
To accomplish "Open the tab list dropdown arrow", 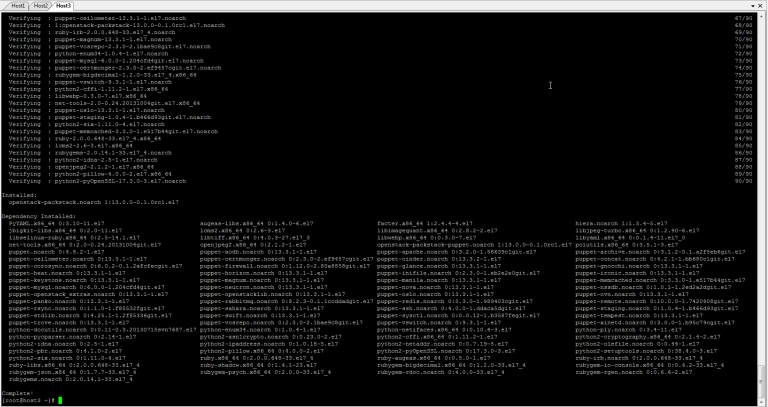I will point(753,6).
